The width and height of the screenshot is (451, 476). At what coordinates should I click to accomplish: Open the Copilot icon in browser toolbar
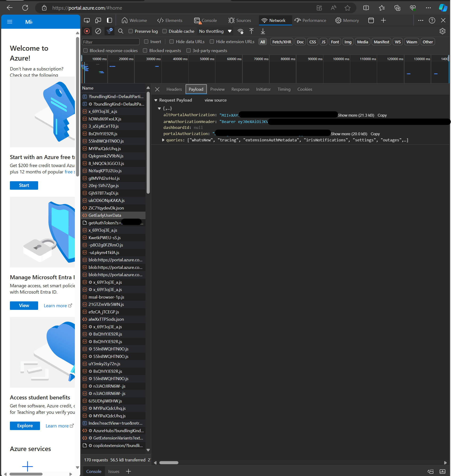coord(443,8)
